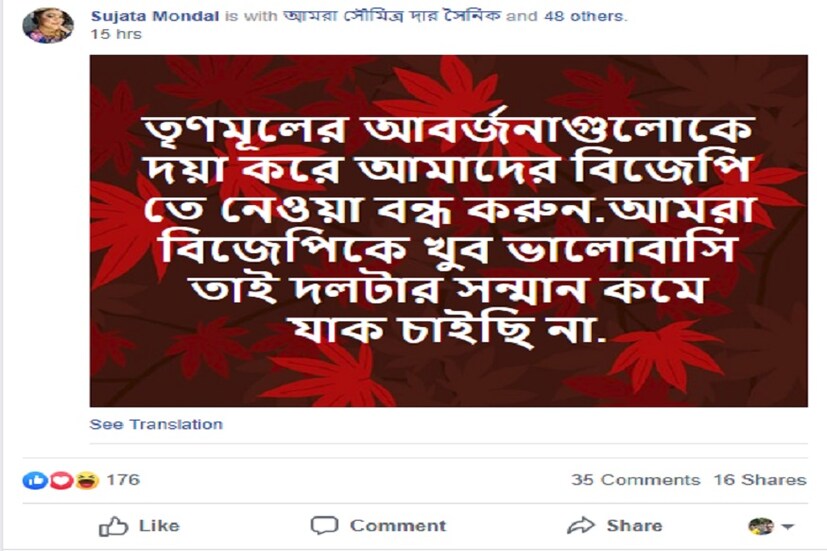
Task: Click the speech bubble Comment icon
Action: tap(324, 526)
